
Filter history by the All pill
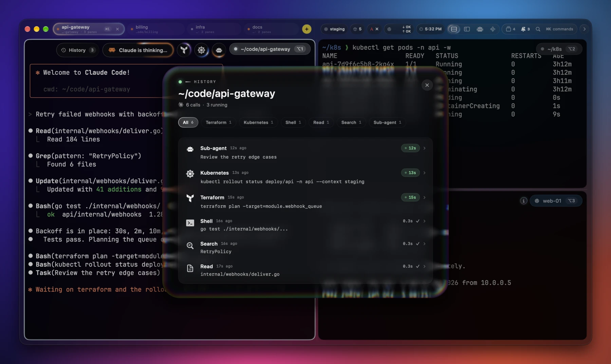[188, 122]
